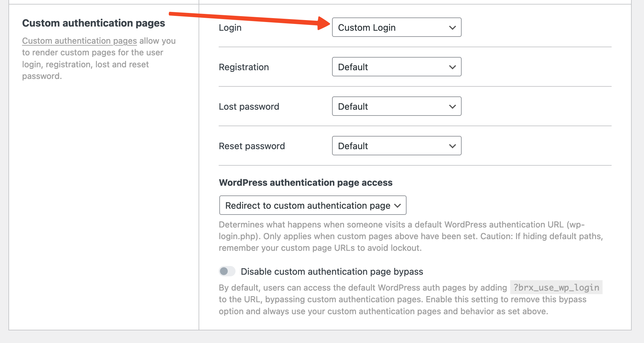Click the ?brx_use_wp_login code snippet

[556, 288]
